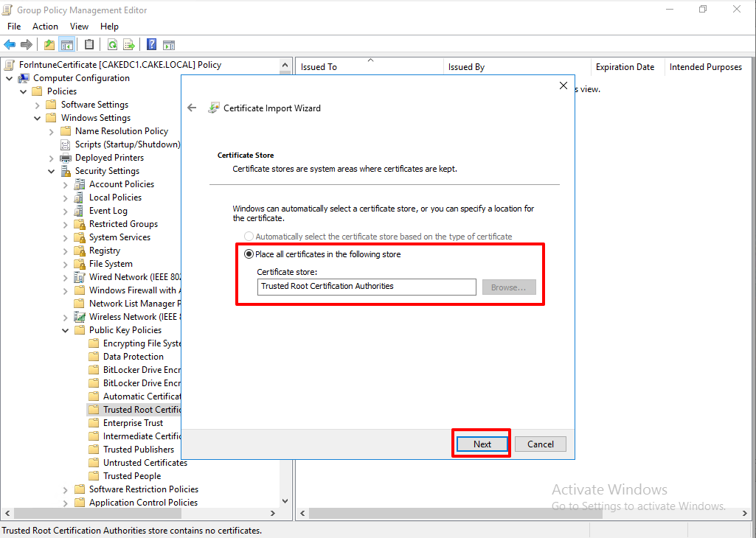756x538 pixels.
Task: Click the green Refresh toolbar icon
Action: click(112, 45)
